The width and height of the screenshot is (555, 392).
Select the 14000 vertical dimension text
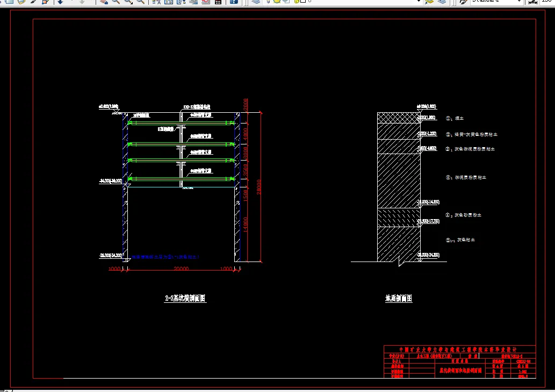click(246, 224)
